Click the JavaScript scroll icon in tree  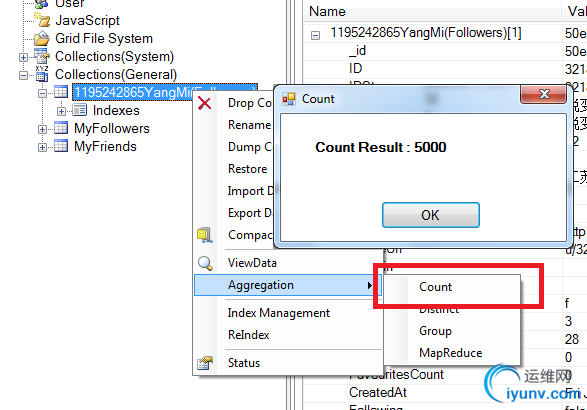[x=42, y=20]
